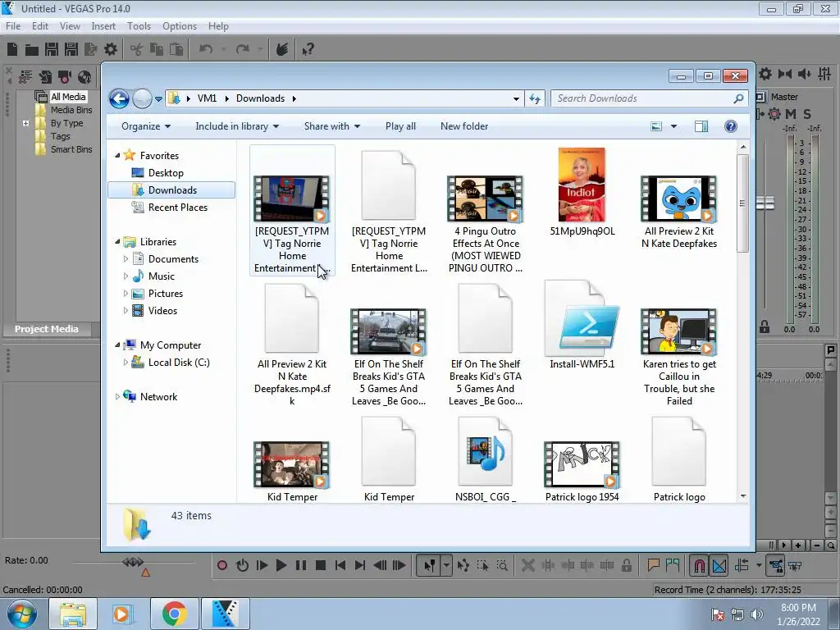Click the interactive tutorials hand icon

282,49
